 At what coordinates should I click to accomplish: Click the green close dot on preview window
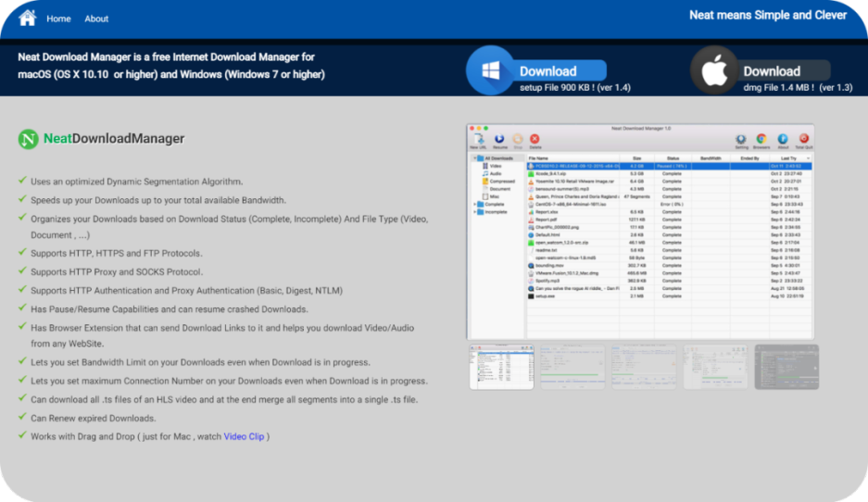486,129
